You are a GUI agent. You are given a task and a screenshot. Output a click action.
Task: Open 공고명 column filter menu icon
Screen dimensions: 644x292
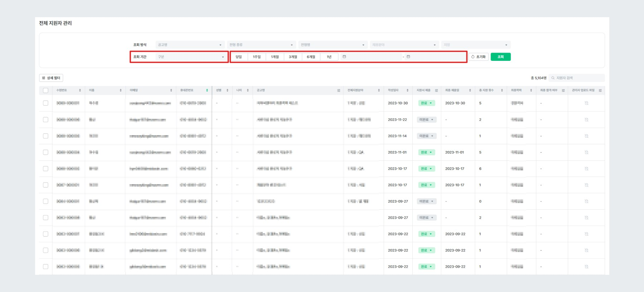coord(338,91)
